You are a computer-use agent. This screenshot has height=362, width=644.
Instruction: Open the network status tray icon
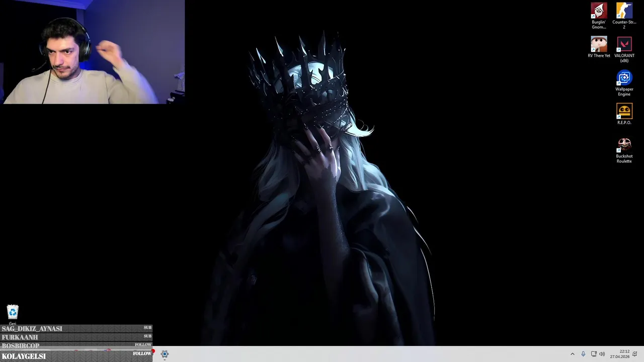coord(594,354)
